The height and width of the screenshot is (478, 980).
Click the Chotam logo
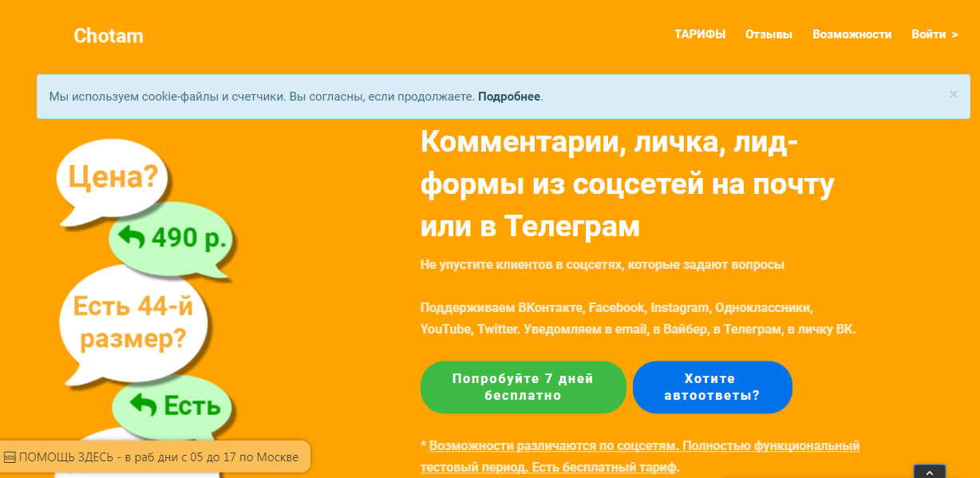pyautogui.click(x=109, y=35)
